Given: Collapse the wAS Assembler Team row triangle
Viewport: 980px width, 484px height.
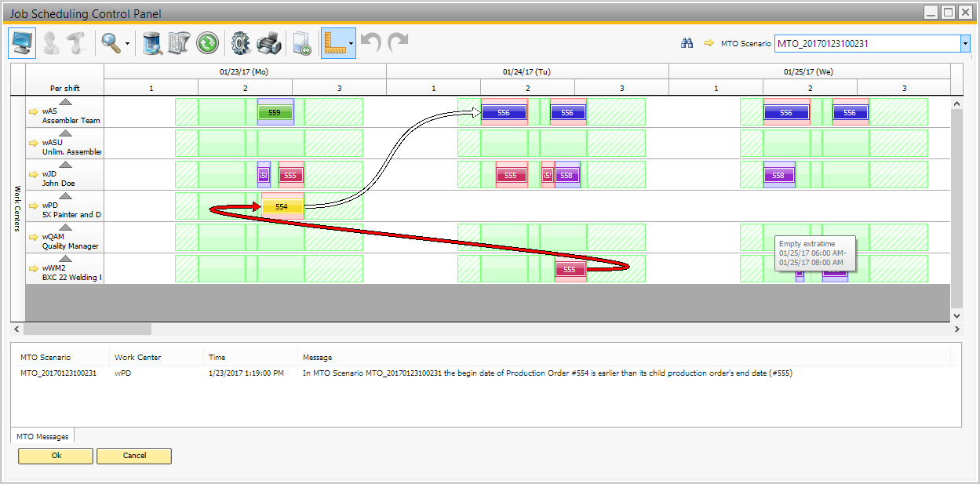Looking at the screenshot, I should point(66,102).
